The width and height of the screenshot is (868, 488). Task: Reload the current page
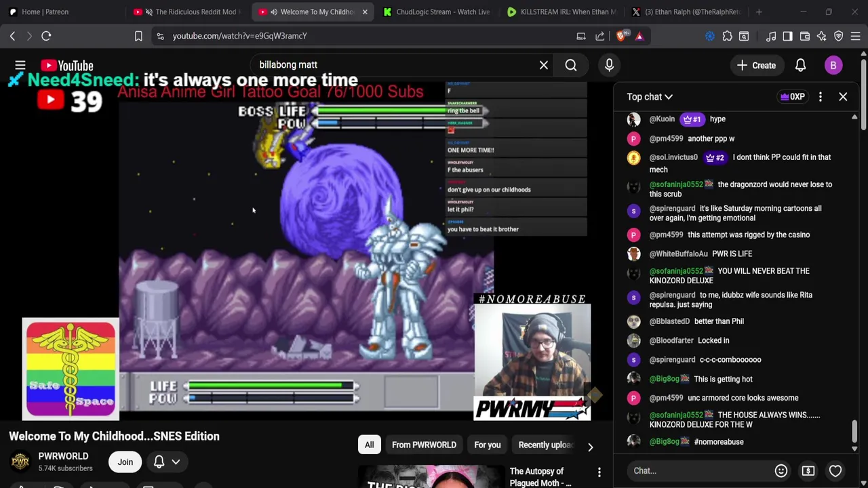click(x=46, y=36)
